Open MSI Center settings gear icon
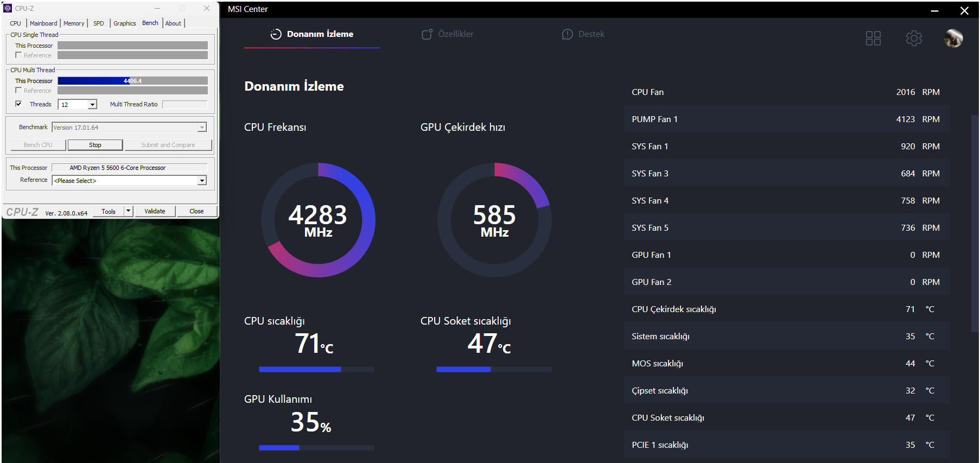980x463 pixels. (914, 38)
